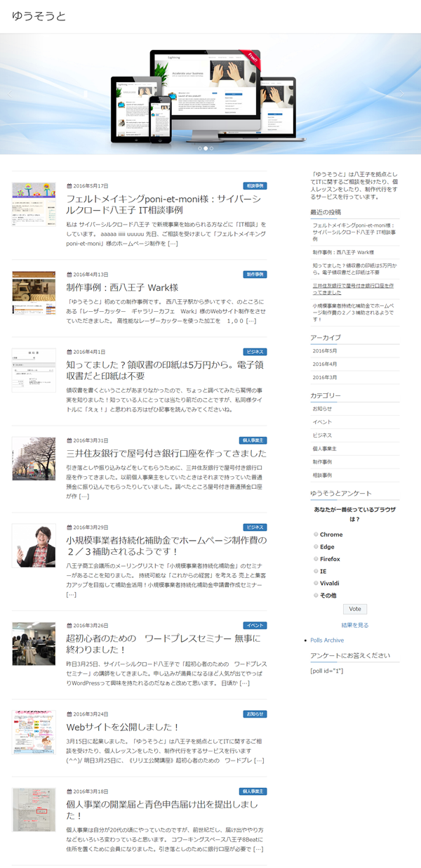Open the Polls Archive link
The height and width of the screenshot is (868, 421).
point(326,640)
